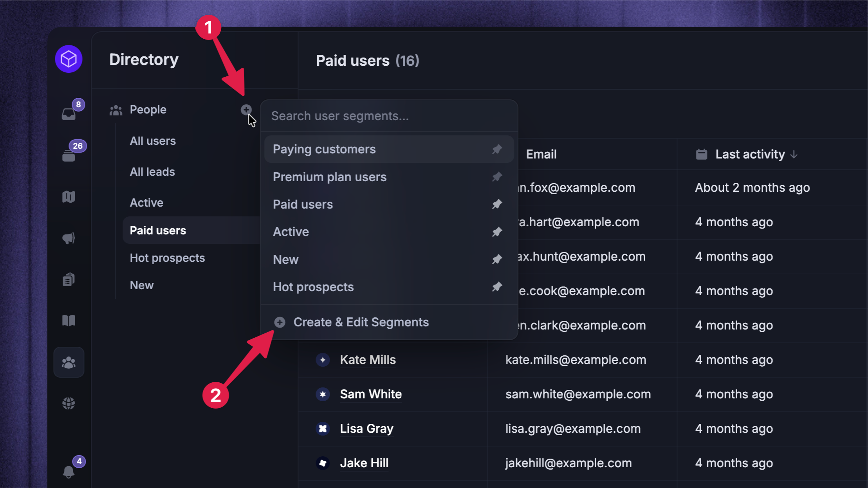
Task: Click the Email column header
Action: (541, 154)
